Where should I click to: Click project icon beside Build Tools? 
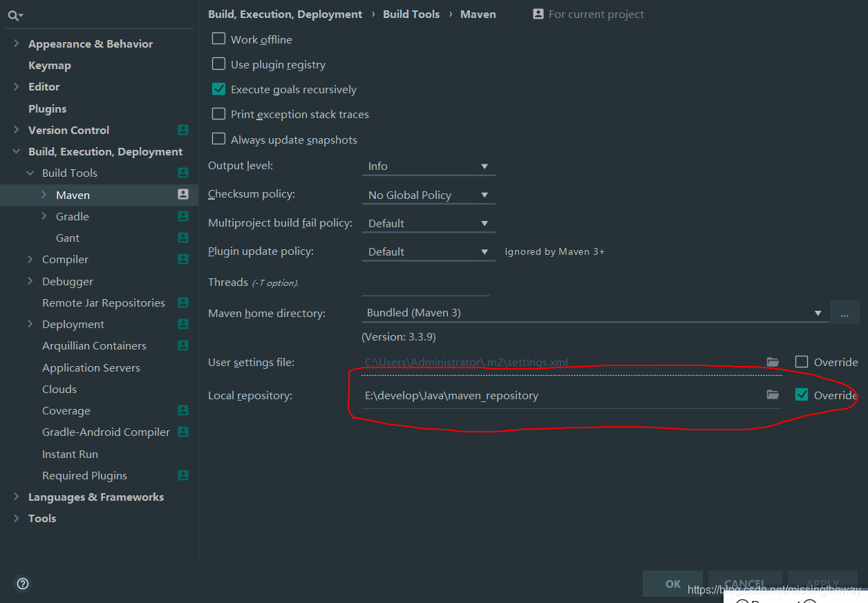[183, 173]
